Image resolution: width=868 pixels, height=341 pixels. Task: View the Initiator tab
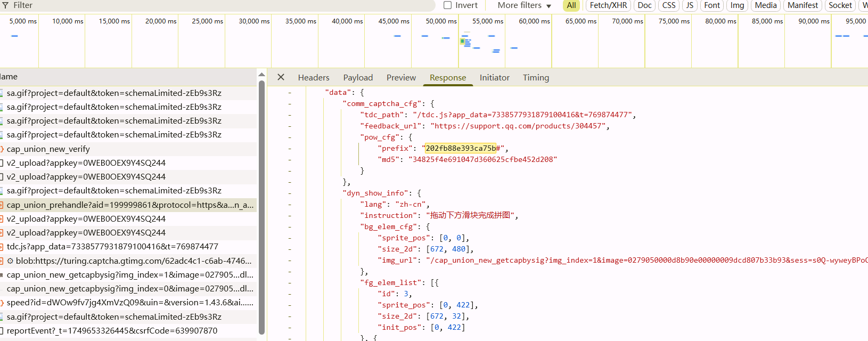494,78
